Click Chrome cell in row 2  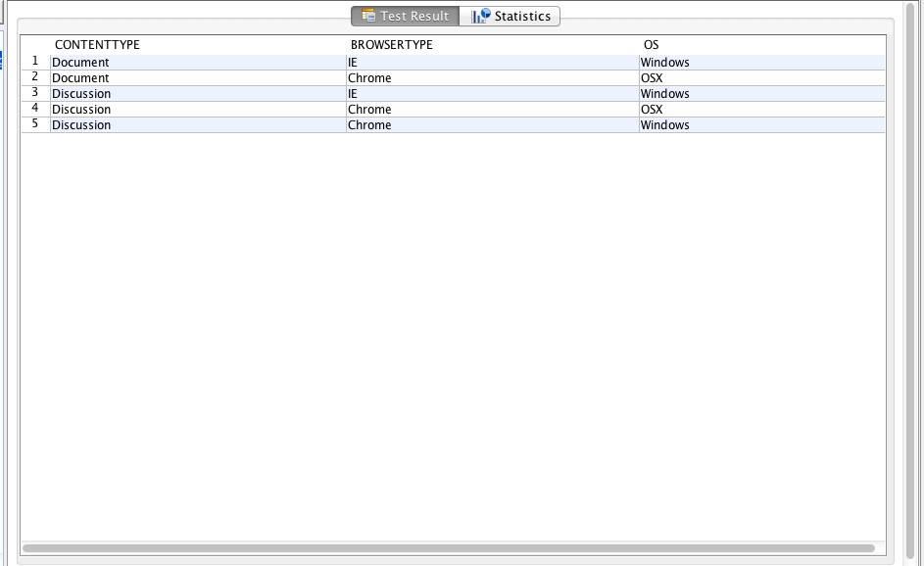493,77
